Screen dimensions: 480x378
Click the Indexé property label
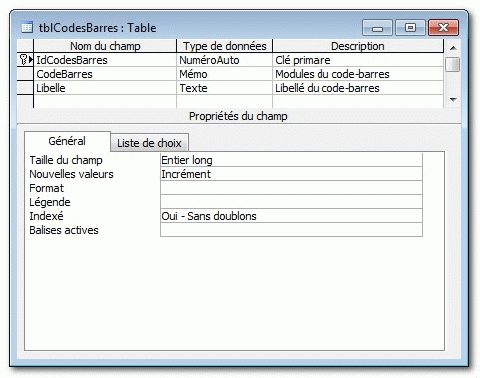pos(46,216)
